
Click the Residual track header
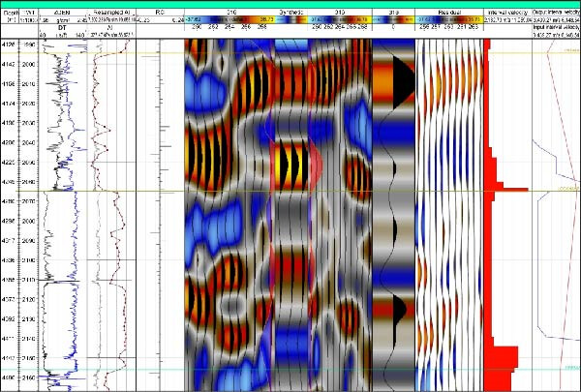448,13
